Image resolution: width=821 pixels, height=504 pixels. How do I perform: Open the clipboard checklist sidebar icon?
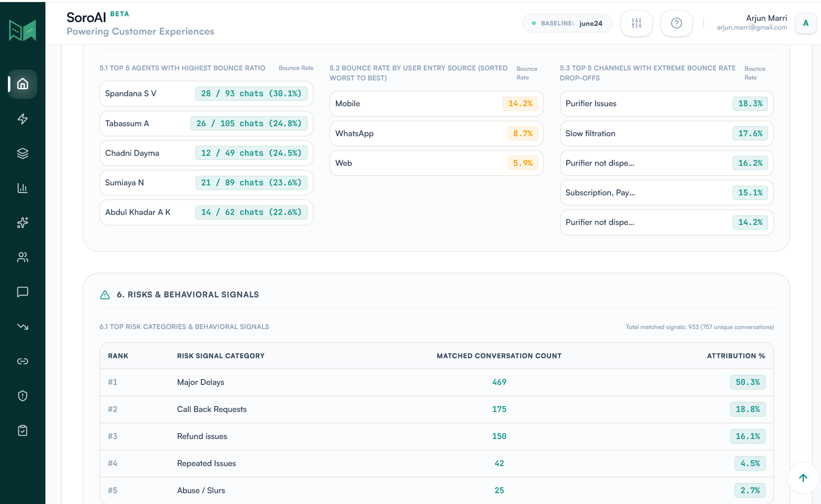coord(23,430)
